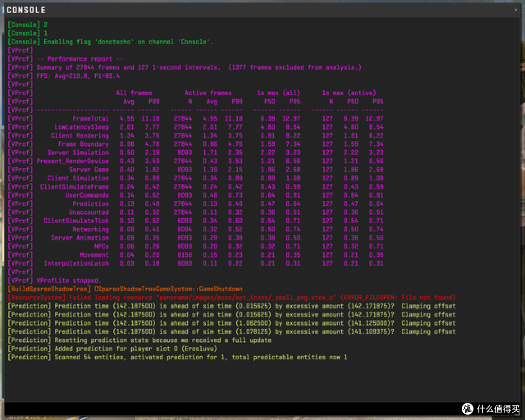Select the "Scanned 54 entities" log line

point(177,357)
